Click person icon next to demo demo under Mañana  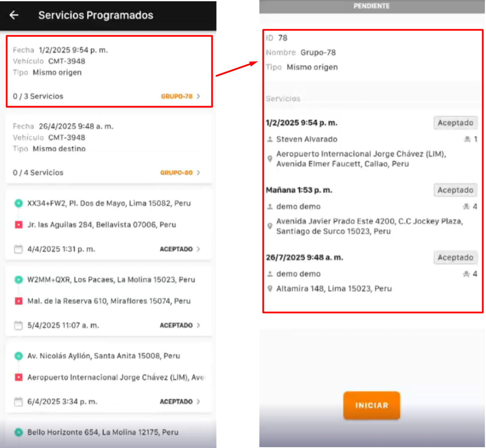[x=270, y=207]
